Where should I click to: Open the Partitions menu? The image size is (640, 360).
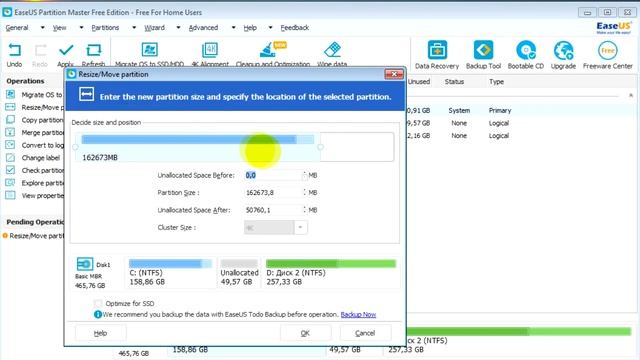[x=105, y=28]
